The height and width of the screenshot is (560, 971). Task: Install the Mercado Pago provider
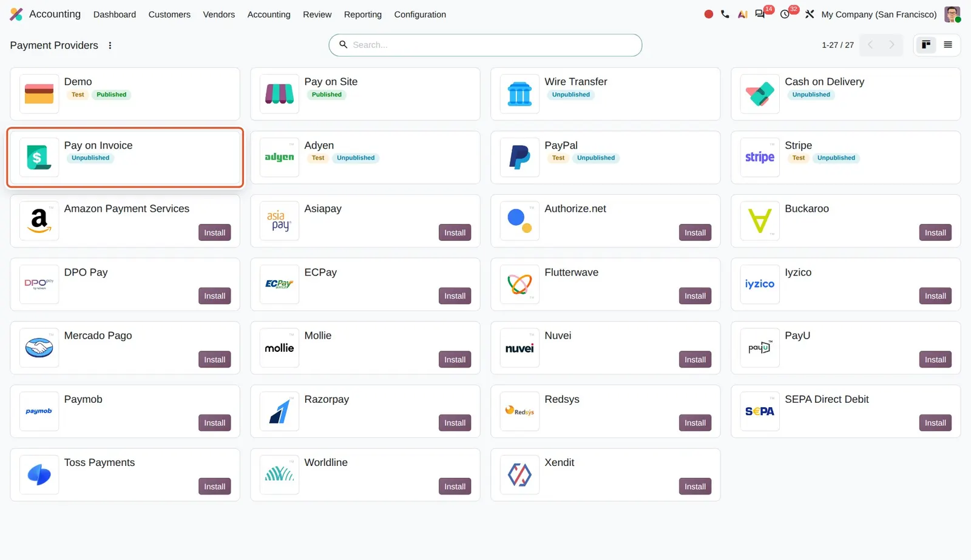click(215, 360)
